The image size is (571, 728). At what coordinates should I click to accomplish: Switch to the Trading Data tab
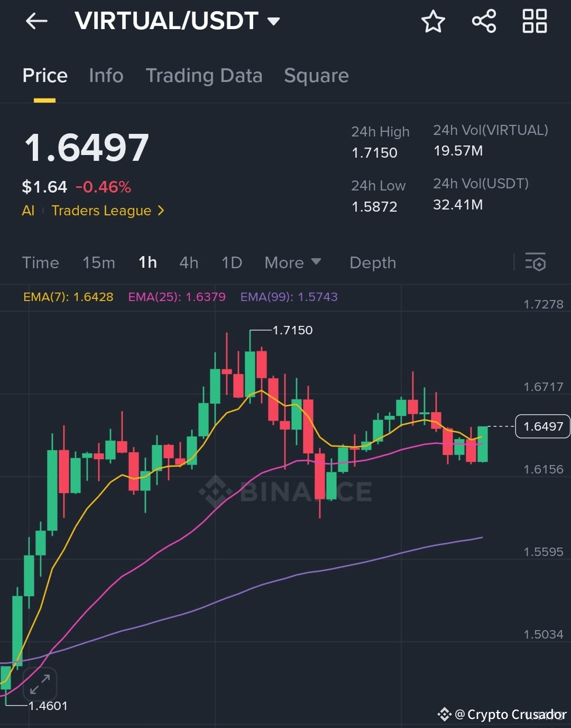[x=205, y=76]
